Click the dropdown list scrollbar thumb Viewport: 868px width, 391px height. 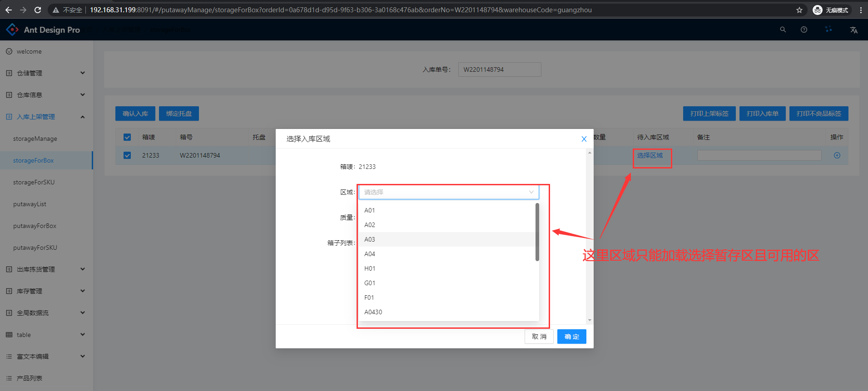537,232
